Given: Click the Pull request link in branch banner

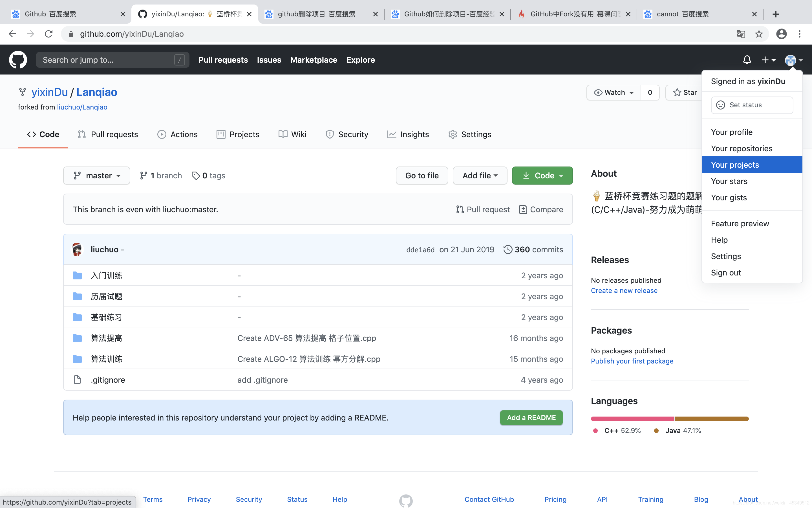Looking at the screenshot, I should (x=483, y=209).
